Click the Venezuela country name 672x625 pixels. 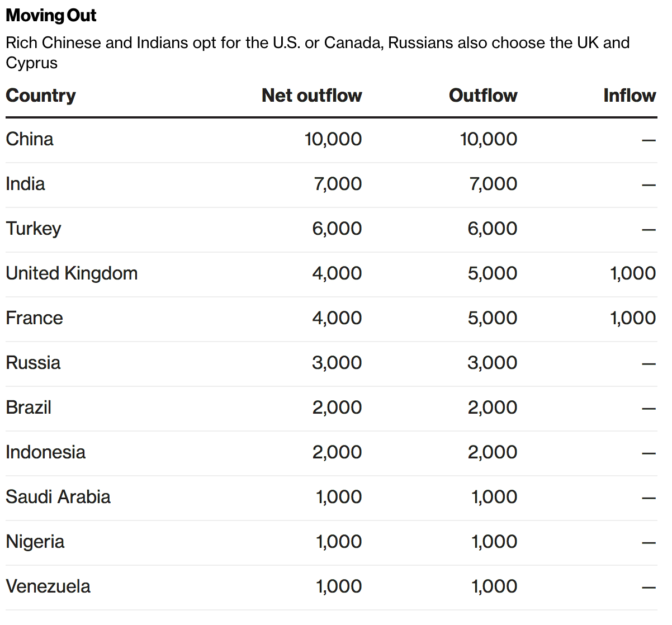[x=48, y=586]
